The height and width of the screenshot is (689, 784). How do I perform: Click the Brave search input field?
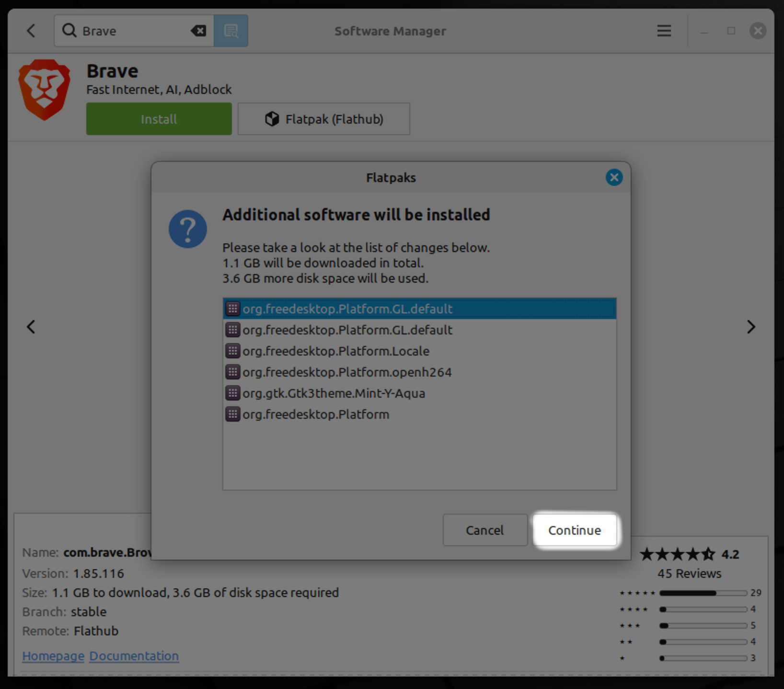coord(134,31)
